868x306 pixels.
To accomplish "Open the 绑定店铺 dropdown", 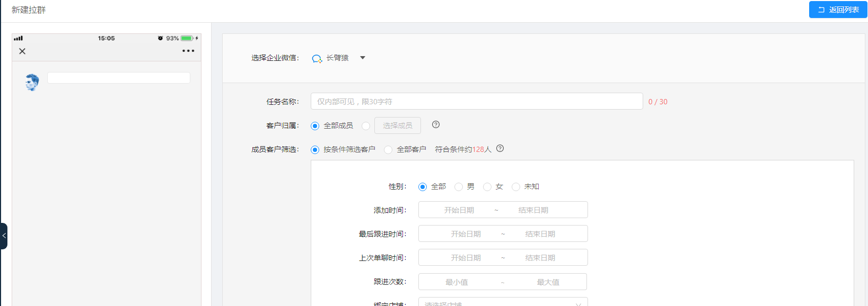I will click(x=503, y=302).
